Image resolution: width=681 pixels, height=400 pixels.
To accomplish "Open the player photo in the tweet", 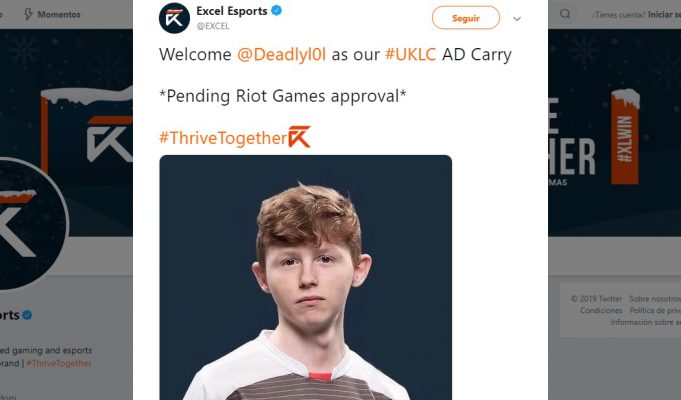I will 306,278.
